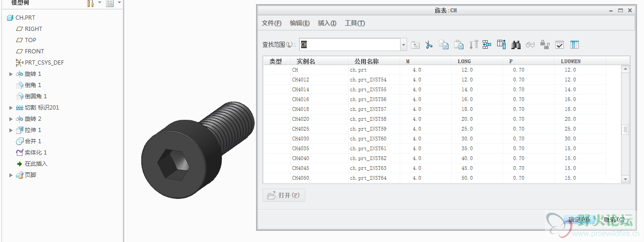Click the add table columns icon

coord(501,44)
